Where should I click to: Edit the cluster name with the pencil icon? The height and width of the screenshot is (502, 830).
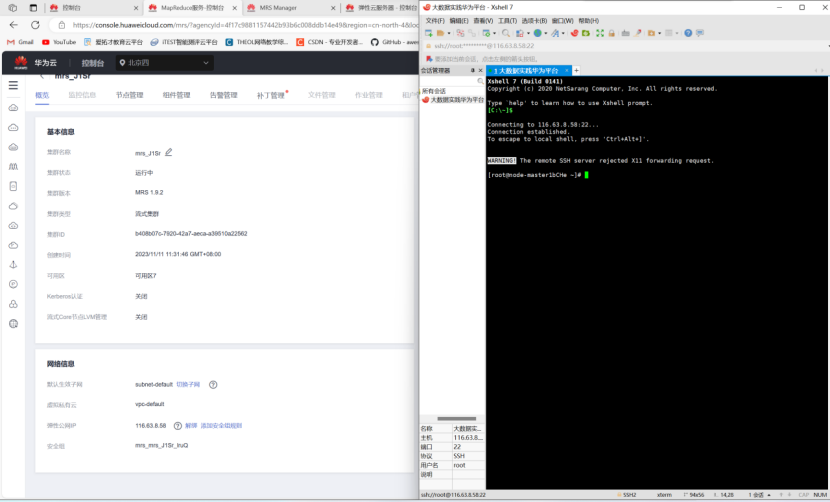coord(168,153)
